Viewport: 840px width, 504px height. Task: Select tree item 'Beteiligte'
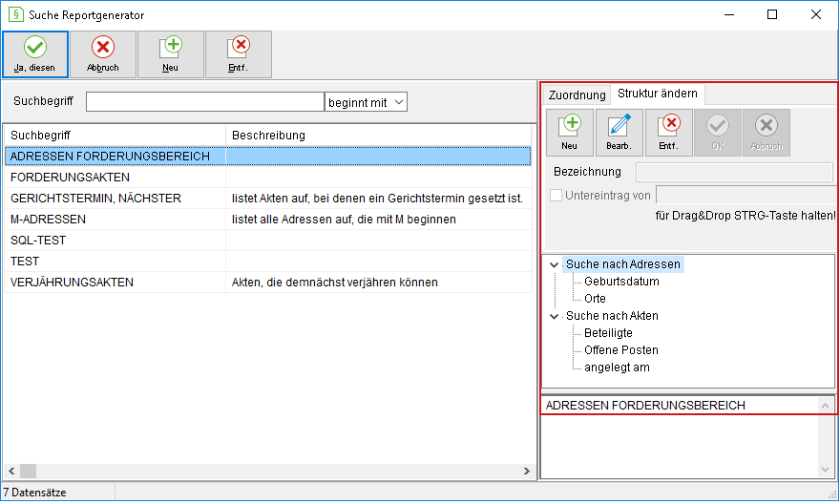608,333
